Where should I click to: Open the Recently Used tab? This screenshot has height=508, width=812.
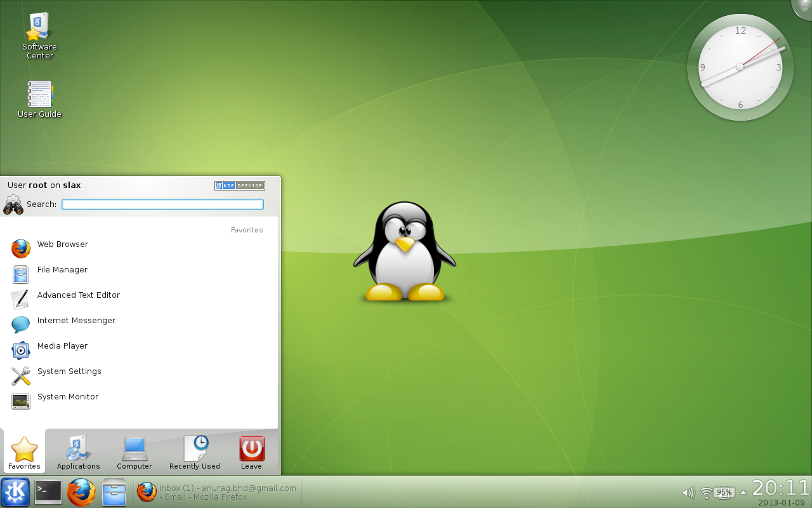click(195, 453)
